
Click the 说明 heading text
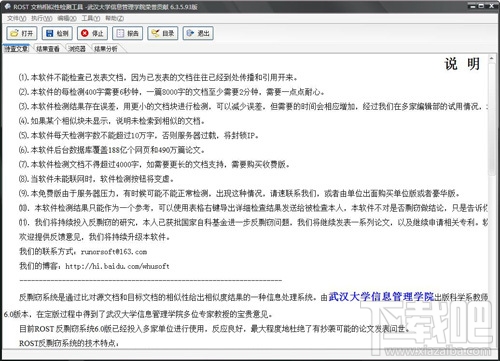(x=462, y=64)
